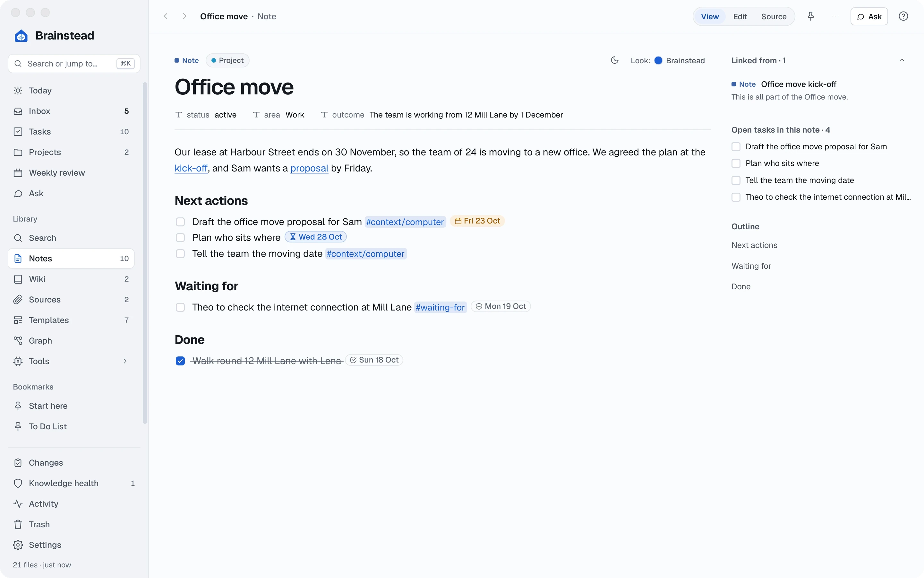The height and width of the screenshot is (578, 924).
Task: Open the Activity page
Action: (x=74, y=504)
